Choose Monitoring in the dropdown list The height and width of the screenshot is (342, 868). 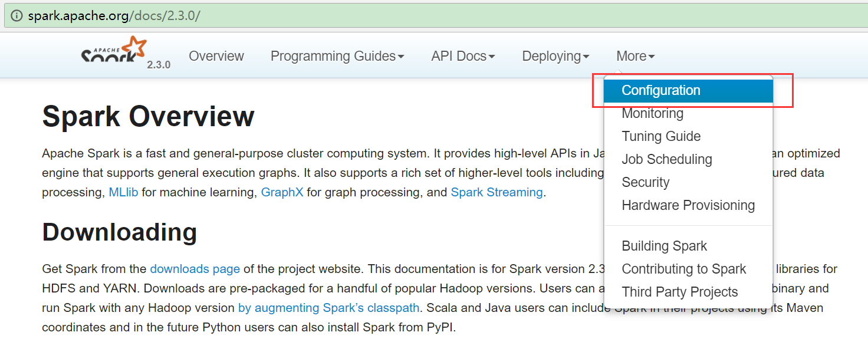coord(652,113)
